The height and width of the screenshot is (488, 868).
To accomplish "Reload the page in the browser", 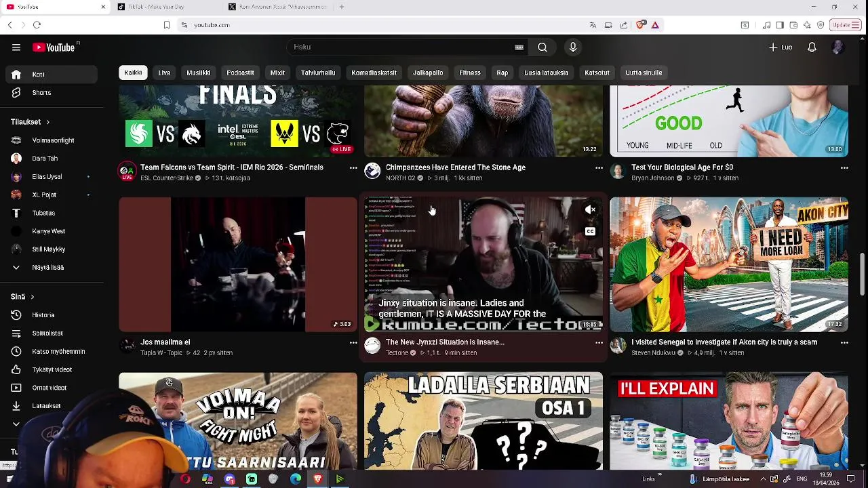I will click(x=37, y=25).
